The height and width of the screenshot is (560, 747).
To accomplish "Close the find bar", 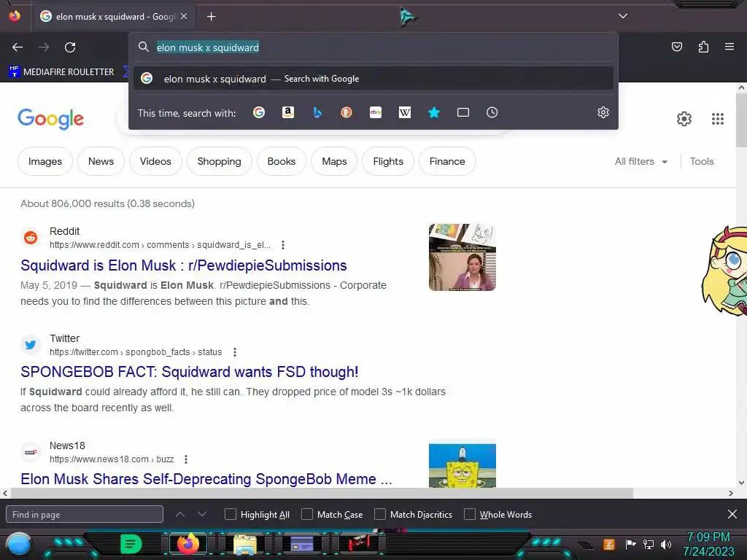I will coord(732,514).
